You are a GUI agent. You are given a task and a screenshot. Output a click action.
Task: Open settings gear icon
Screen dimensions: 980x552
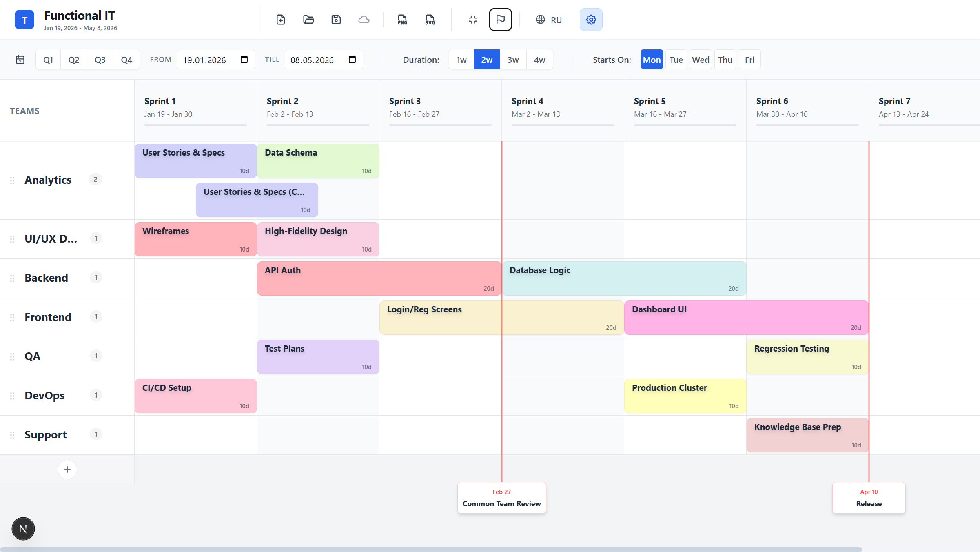[x=591, y=20]
